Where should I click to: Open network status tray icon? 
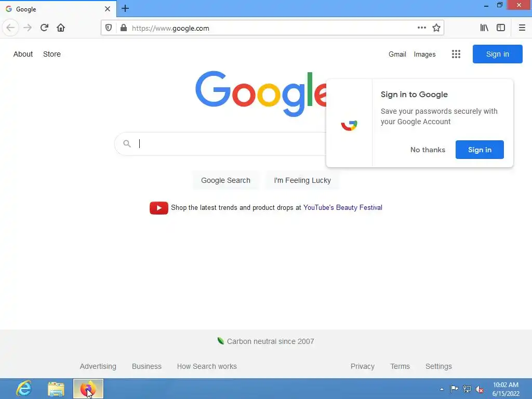click(x=467, y=389)
